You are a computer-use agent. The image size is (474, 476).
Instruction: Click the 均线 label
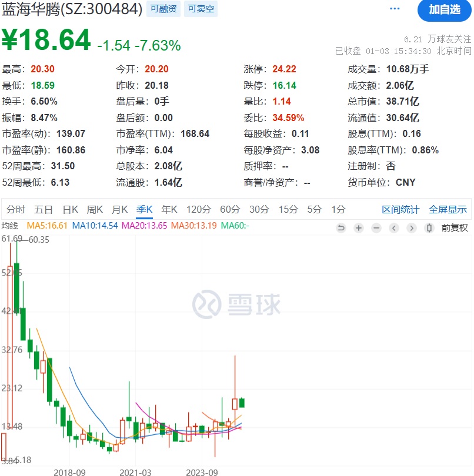tap(10, 226)
